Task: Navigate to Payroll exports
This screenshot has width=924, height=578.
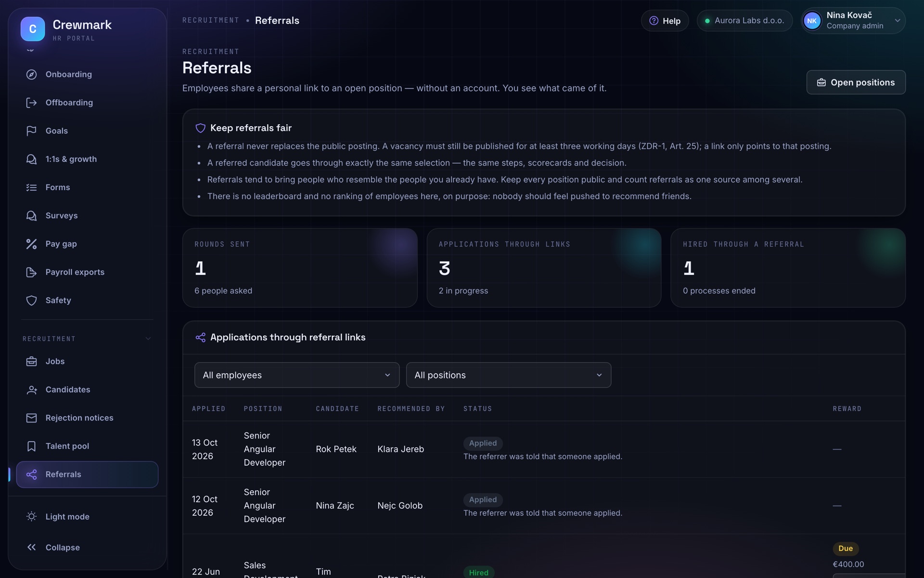Action: (x=87, y=272)
